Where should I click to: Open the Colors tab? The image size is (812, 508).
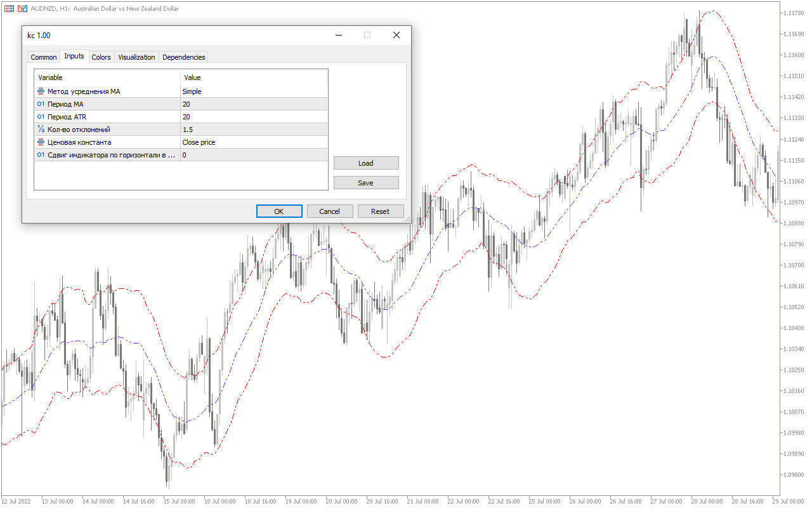coord(101,57)
